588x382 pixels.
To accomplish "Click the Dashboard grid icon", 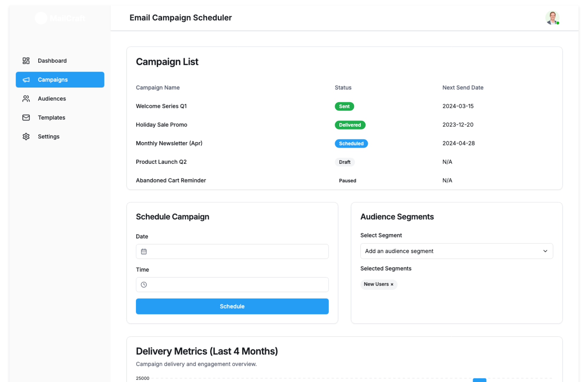I will click(26, 61).
